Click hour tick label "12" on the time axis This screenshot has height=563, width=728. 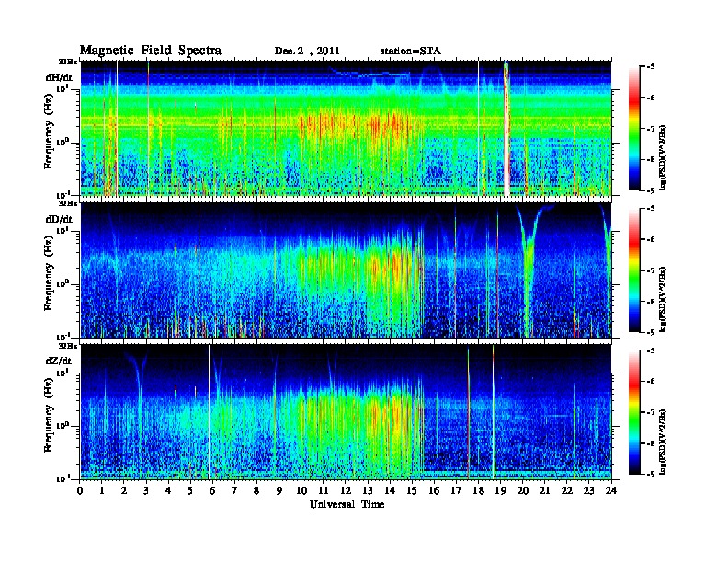[x=346, y=491]
